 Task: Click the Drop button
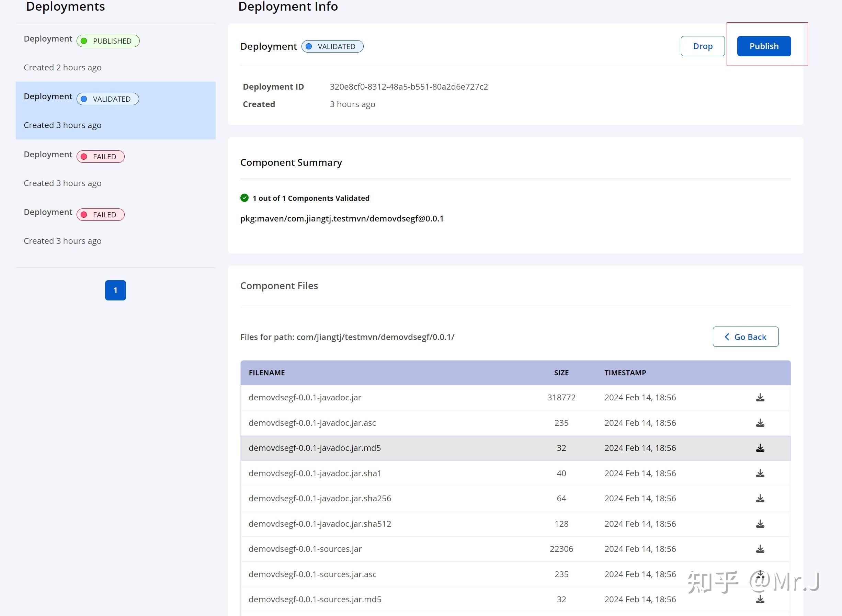pyautogui.click(x=703, y=46)
